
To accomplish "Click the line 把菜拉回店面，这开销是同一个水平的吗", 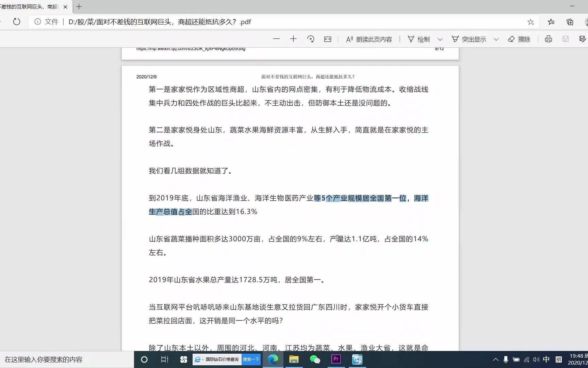I will [216, 321].
